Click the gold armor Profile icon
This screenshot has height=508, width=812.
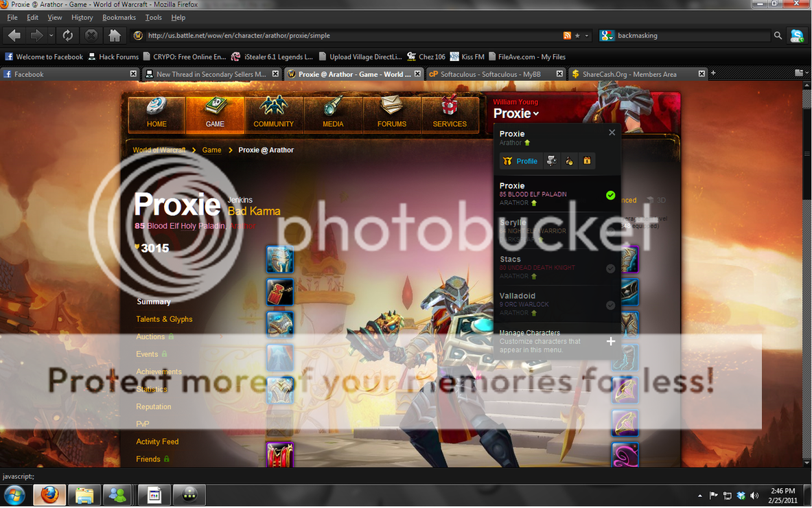(x=507, y=161)
